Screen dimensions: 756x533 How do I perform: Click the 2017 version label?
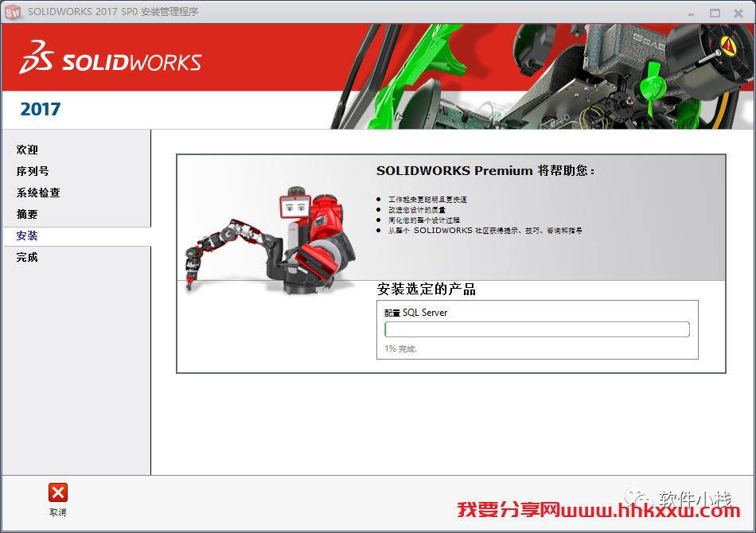[x=41, y=110]
